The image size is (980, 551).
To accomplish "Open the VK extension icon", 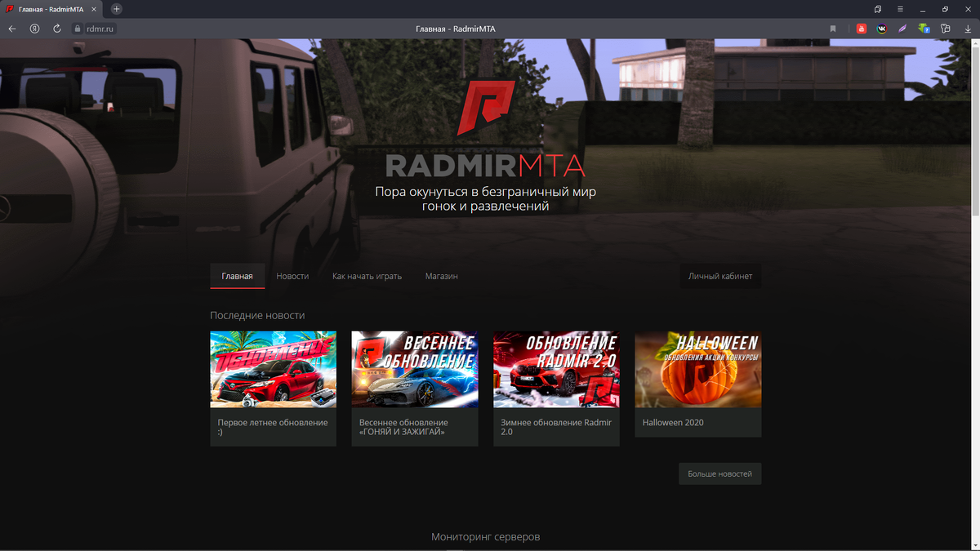I will (x=882, y=29).
